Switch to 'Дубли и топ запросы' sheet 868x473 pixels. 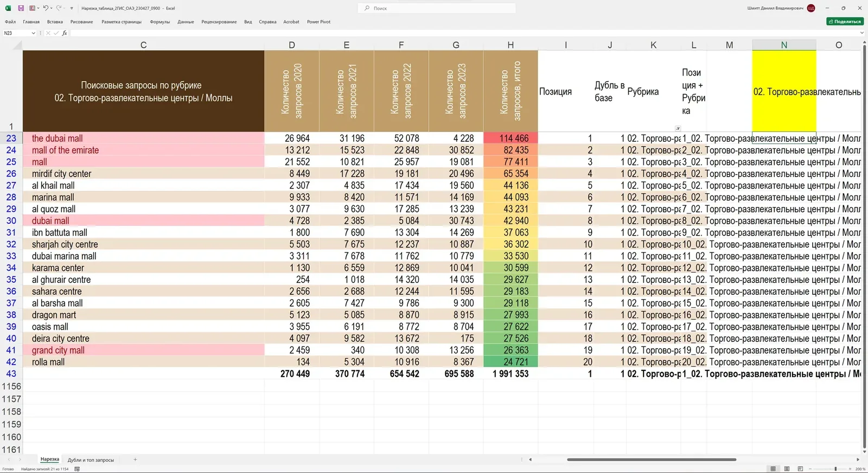point(91,460)
